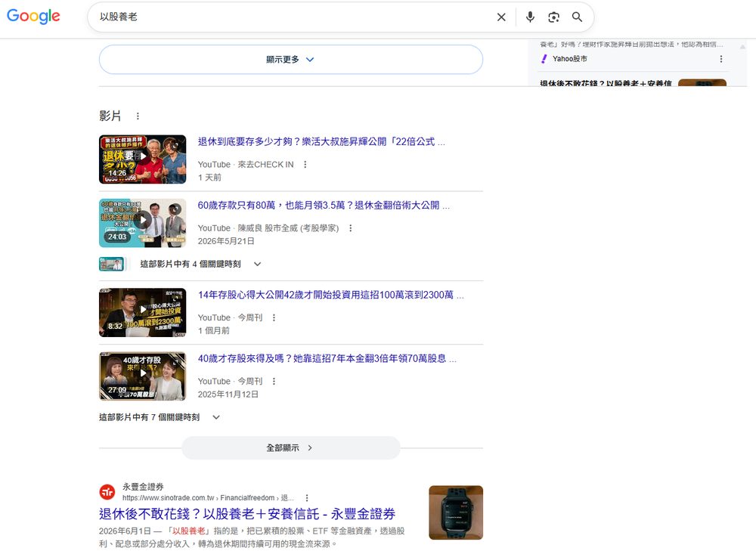Open options menu for 今周刊 14年存股 video
This screenshot has width=756, height=551.
point(274,317)
